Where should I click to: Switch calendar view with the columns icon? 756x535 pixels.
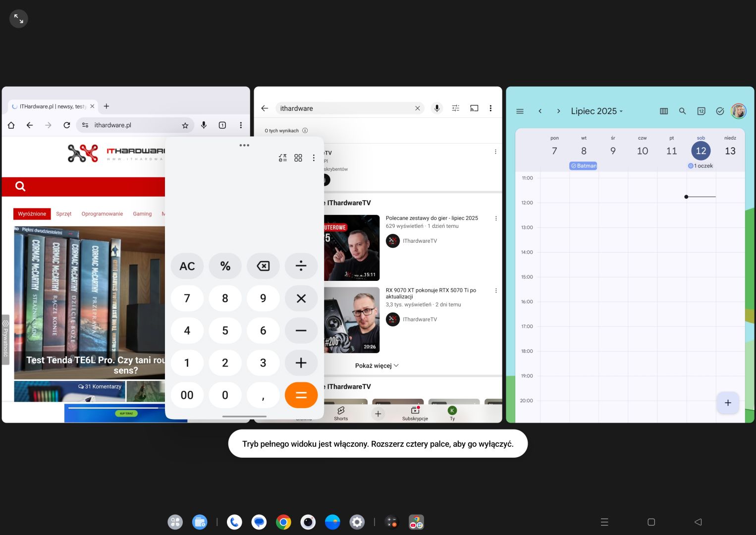664,111
